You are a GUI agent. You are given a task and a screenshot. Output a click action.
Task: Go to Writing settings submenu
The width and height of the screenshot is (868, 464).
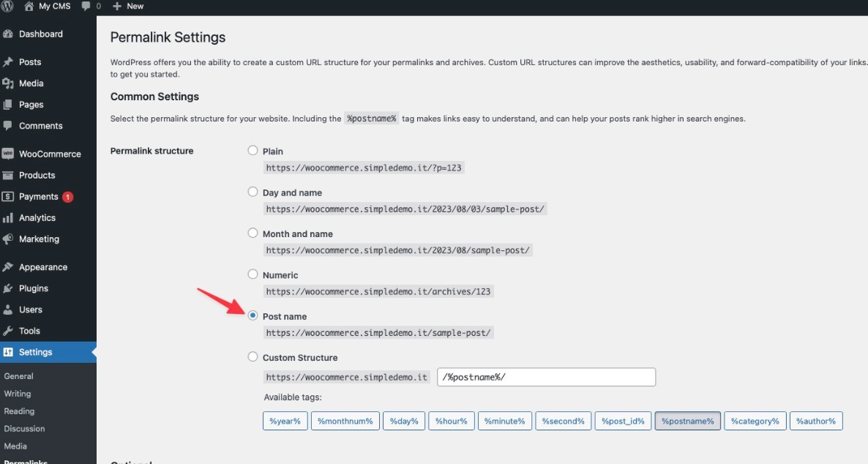click(18, 394)
